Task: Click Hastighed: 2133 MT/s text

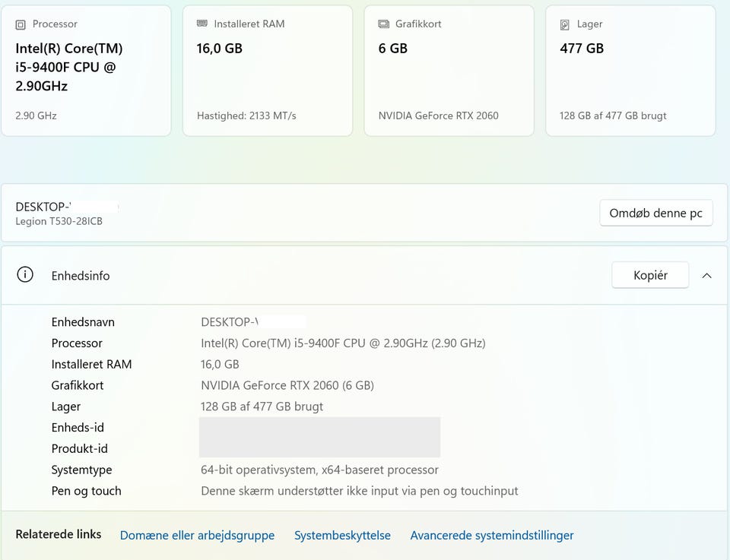Action: [246, 115]
